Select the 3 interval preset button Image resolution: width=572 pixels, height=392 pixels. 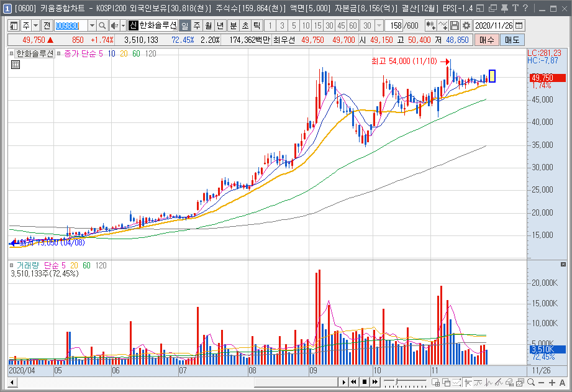282,25
